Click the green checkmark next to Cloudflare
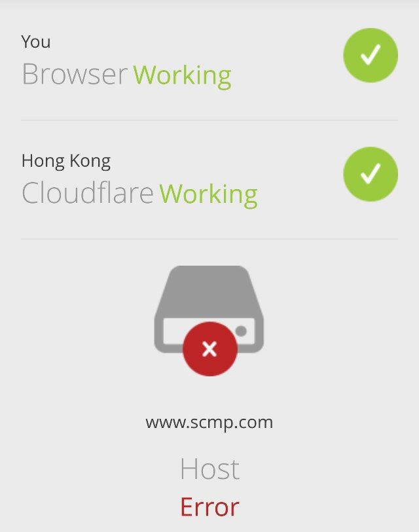Screen dimensions: 419x532 tap(371, 174)
